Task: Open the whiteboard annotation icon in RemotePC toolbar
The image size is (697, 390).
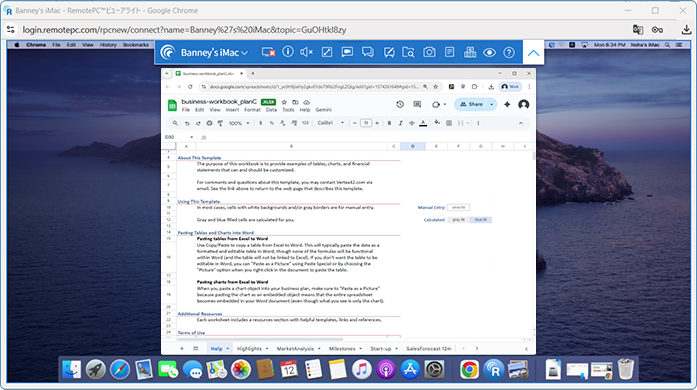Action: 389,52
